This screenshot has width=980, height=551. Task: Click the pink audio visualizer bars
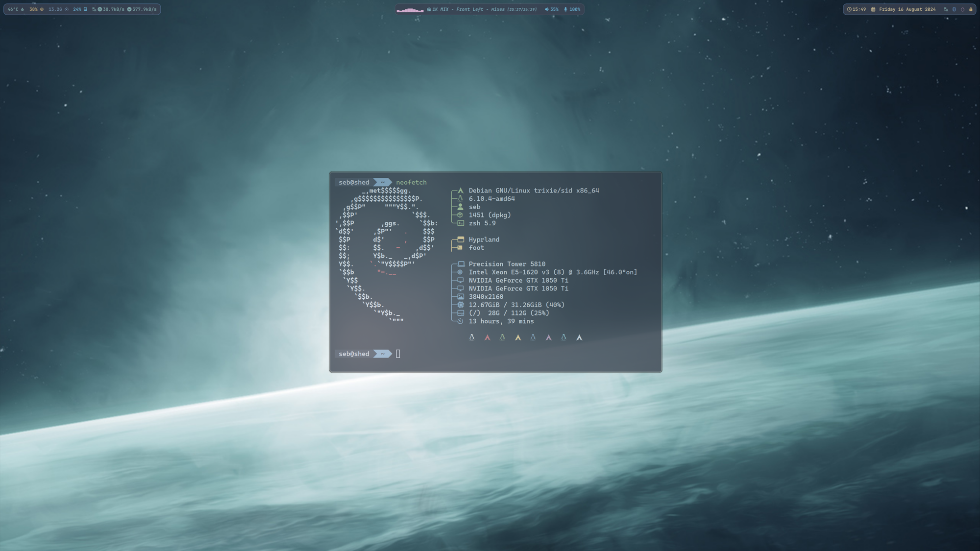click(x=410, y=9)
